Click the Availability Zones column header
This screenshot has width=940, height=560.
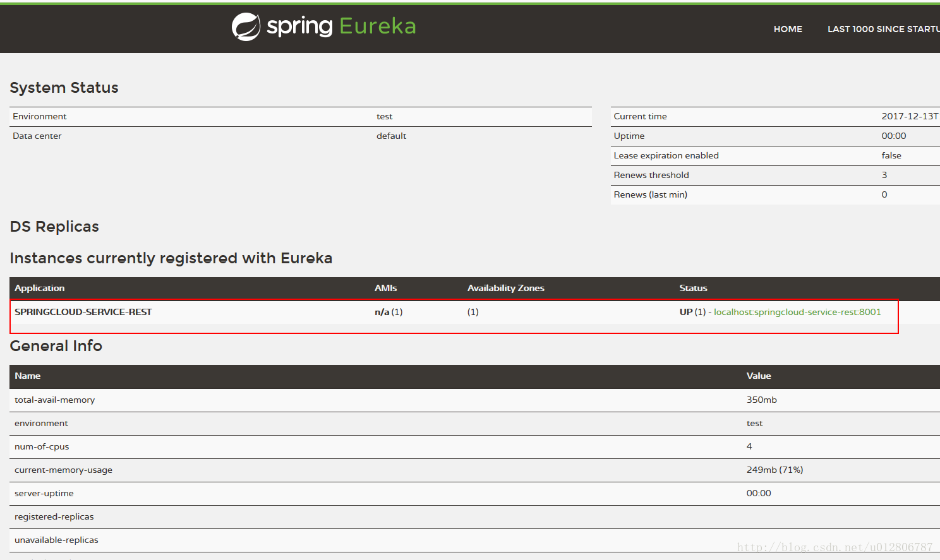(506, 288)
